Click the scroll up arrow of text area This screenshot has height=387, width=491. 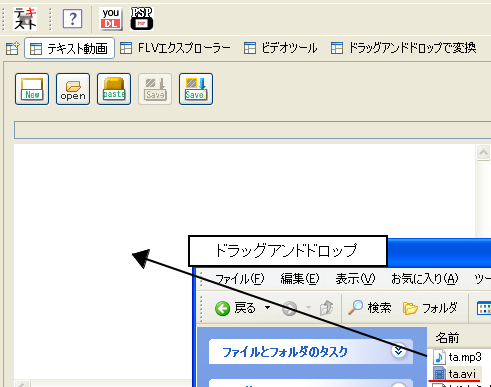coord(483,153)
